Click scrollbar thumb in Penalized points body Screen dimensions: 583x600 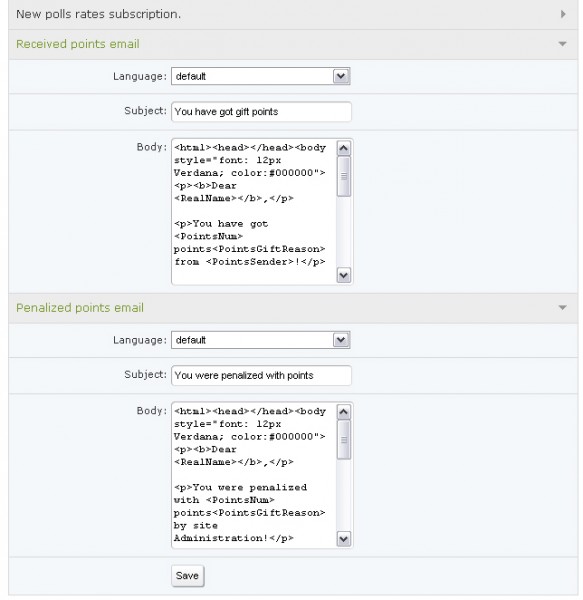(344, 440)
